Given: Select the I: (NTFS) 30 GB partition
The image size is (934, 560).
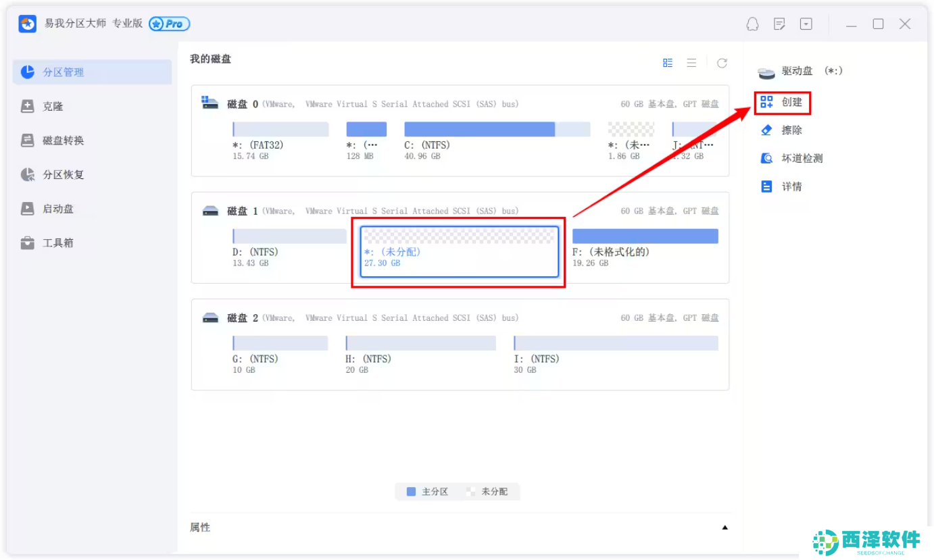Looking at the screenshot, I should tap(616, 343).
